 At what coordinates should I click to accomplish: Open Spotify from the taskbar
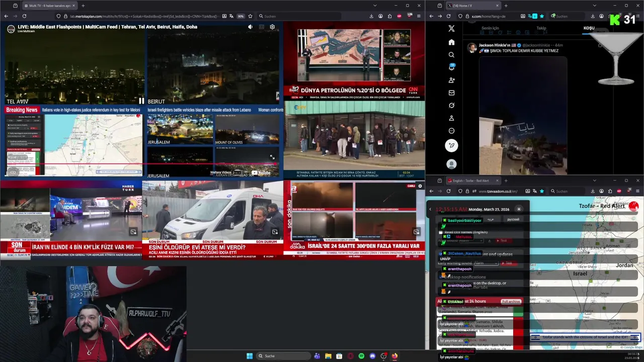(361, 356)
